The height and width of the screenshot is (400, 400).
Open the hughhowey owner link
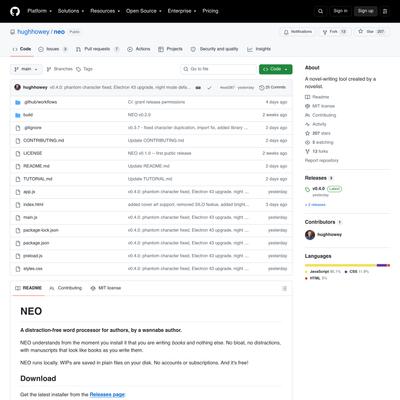[x=33, y=32]
